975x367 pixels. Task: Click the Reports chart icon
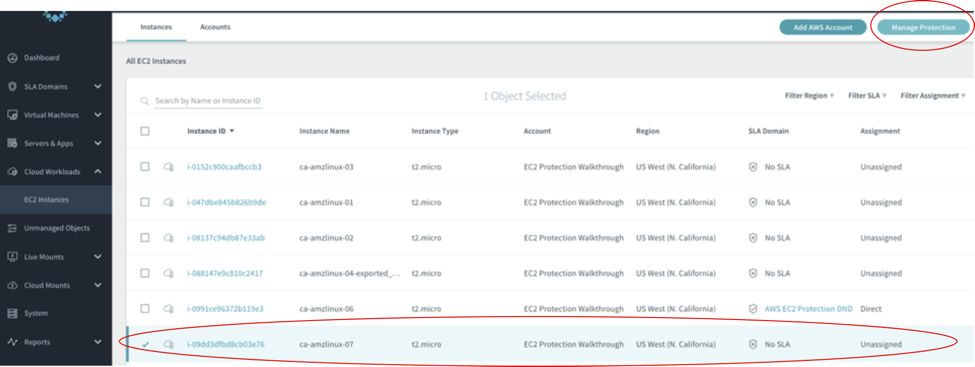(12, 342)
